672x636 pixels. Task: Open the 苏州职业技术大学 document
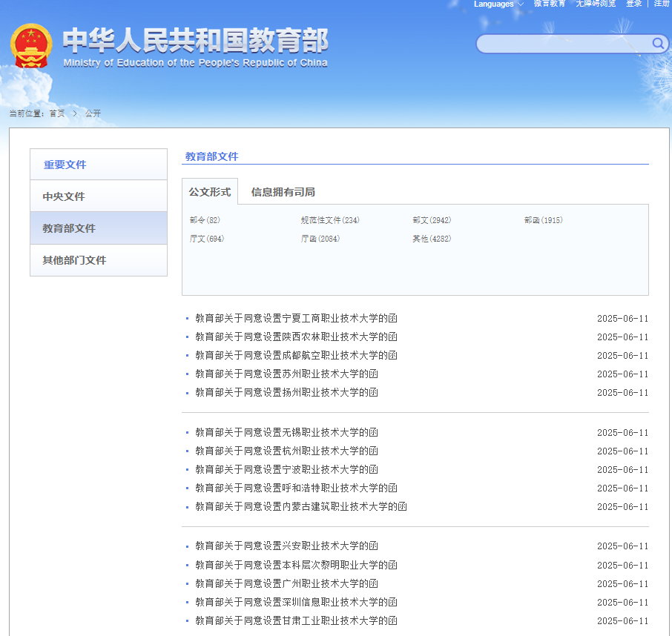point(287,374)
